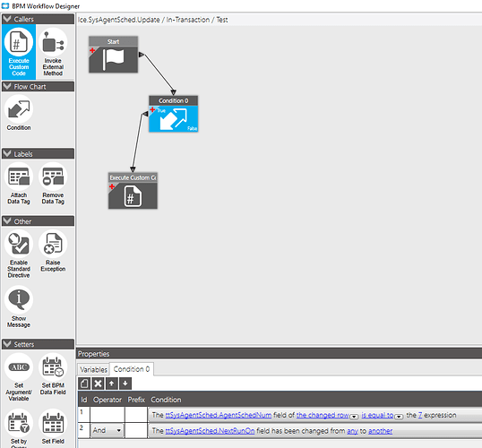The width and height of the screenshot is (482, 448).
Task: Move condition row up with arrow button
Action: (111, 383)
